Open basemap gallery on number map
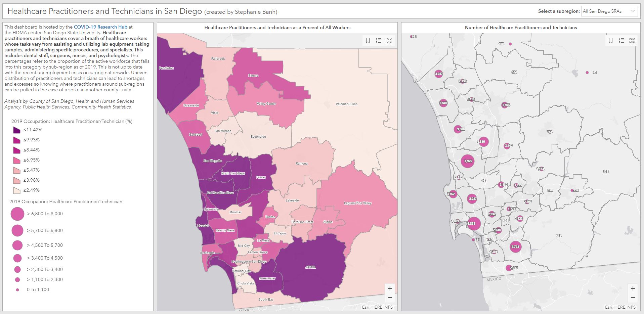The height and width of the screenshot is (314, 644). [632, 41]
